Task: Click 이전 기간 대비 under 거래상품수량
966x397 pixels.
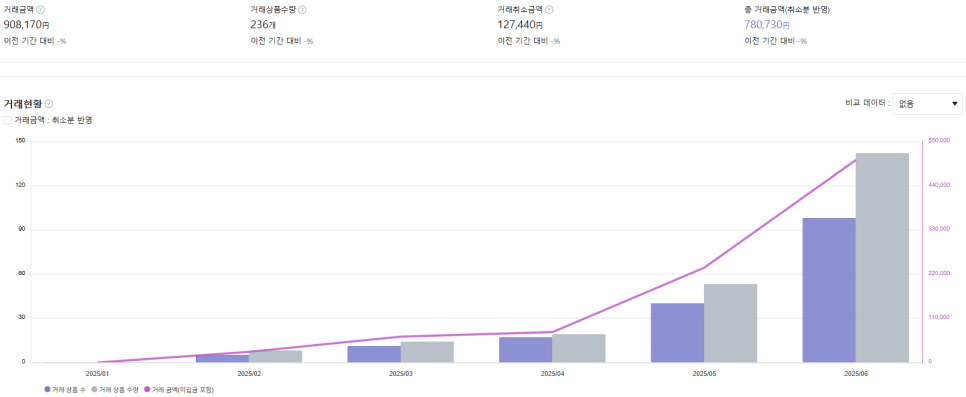Action: point(275,41)
